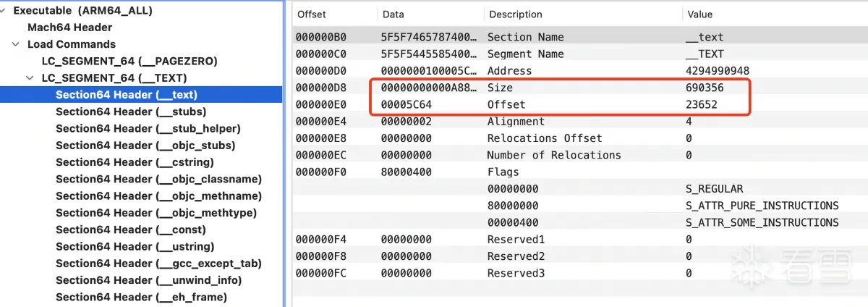Click the S_ATTR_PURE_INSTRUCTIONS flag row

pyautogui.click(x=762, y=206)
